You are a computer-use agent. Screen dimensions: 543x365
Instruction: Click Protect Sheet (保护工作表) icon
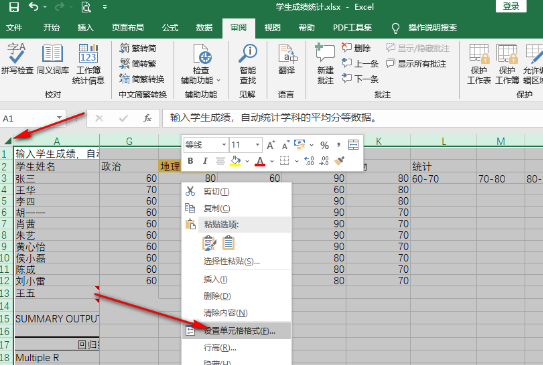479,64
